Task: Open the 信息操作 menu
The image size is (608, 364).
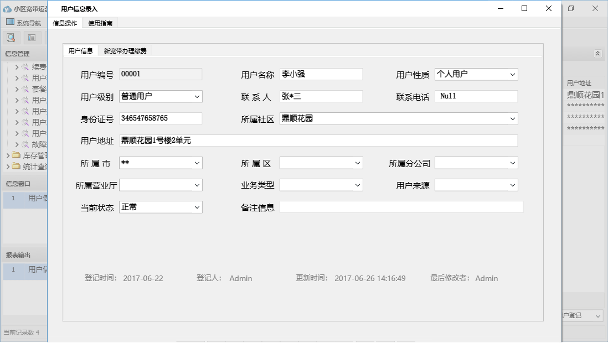Action: pyautogui.click(x=64, y=23)
